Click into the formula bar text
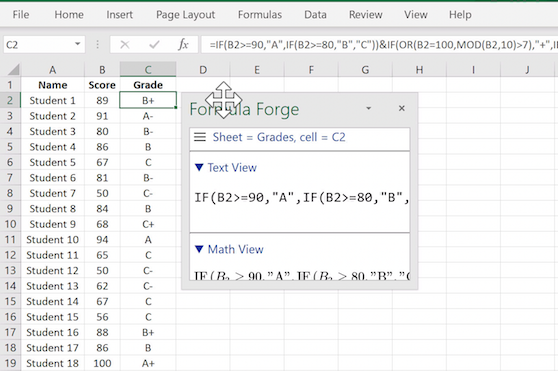Screen dimensions: 558x371 click(379, 45)
